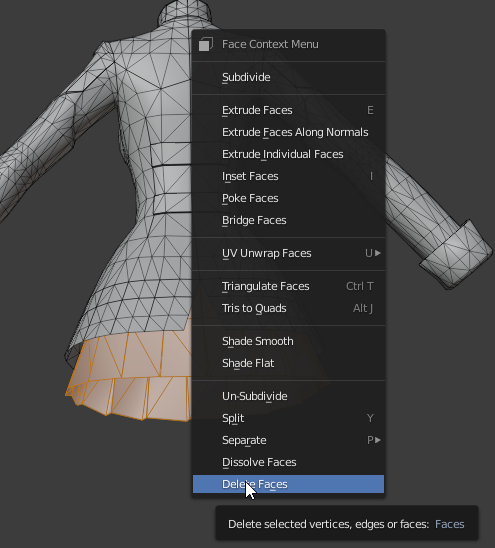
Task: Click Delete Faces menu item
Action: pos(288,484)
